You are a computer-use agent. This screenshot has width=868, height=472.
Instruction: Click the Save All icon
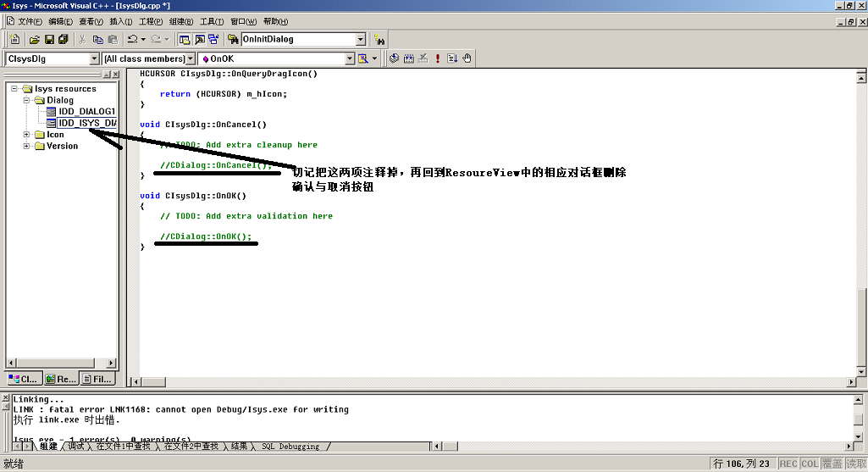tap(64, 39)
